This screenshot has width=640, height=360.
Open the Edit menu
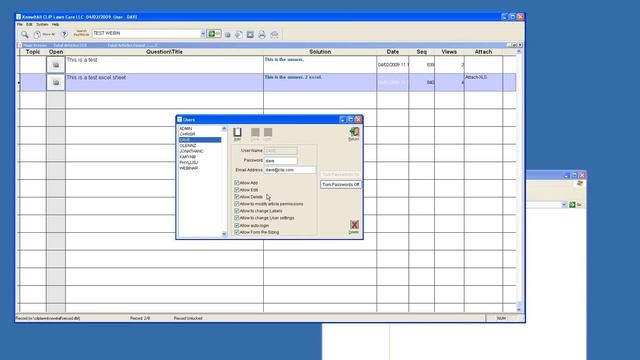click(29, 24)
